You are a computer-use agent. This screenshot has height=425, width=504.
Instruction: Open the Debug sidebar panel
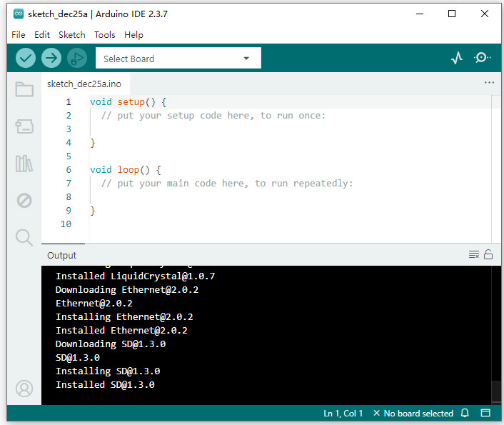(x=24, y=201)
